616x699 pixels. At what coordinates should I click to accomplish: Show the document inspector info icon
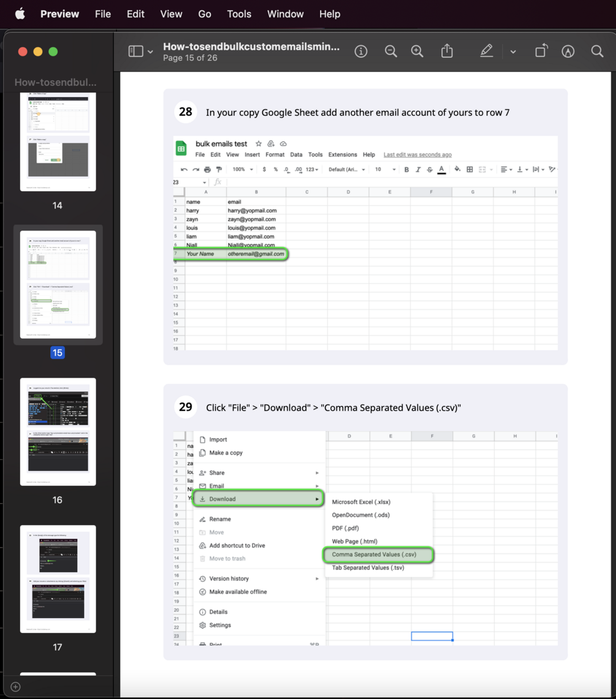click(x=361, y=52)
